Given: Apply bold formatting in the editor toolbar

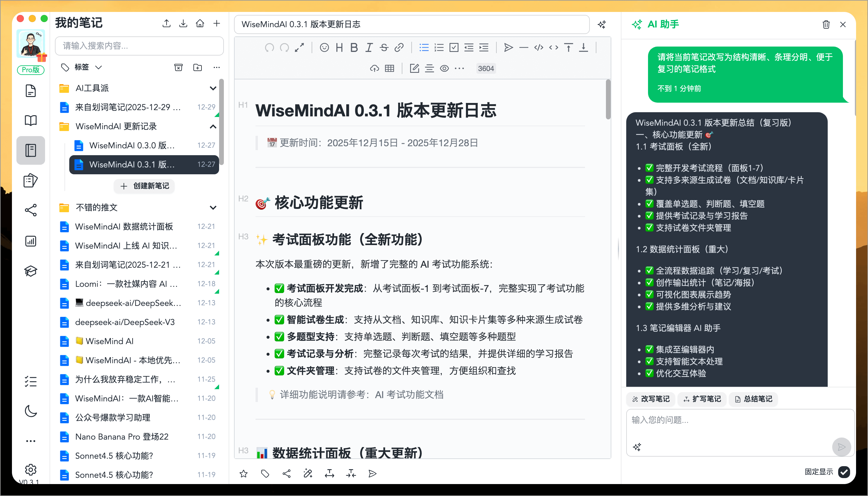Looking at the screenshot, I should pos(354,48).
